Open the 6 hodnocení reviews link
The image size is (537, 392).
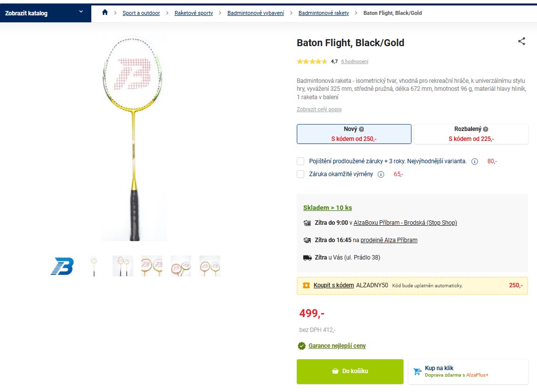[x=354, y=62]
